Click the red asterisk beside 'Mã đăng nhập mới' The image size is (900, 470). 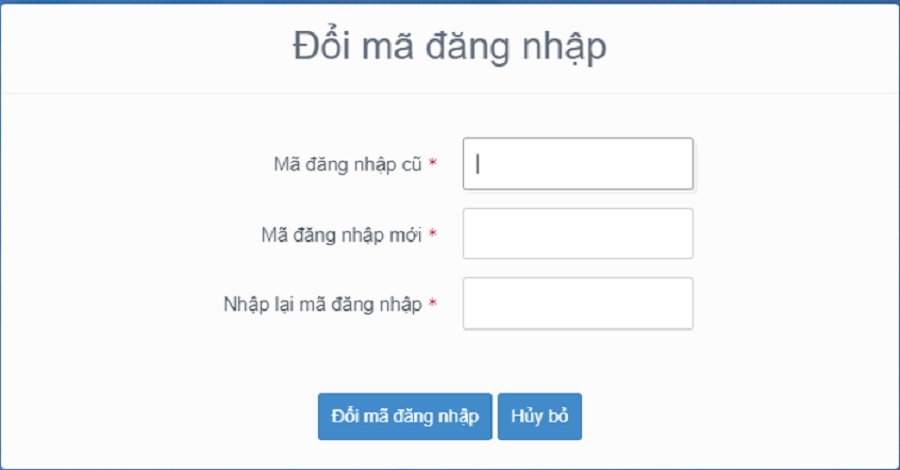tap(433, 234)
